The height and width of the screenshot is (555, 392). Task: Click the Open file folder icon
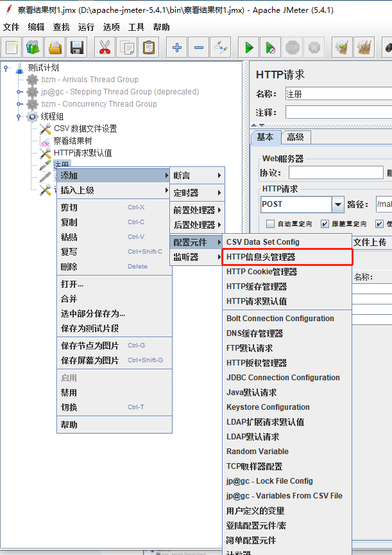tap(55, 47)
